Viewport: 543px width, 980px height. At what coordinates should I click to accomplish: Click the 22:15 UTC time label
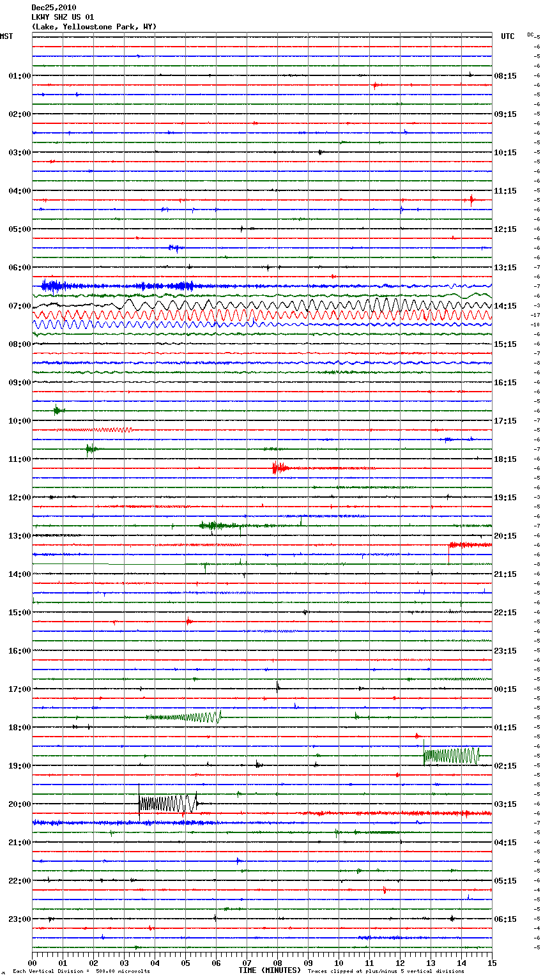coord(505,613)
